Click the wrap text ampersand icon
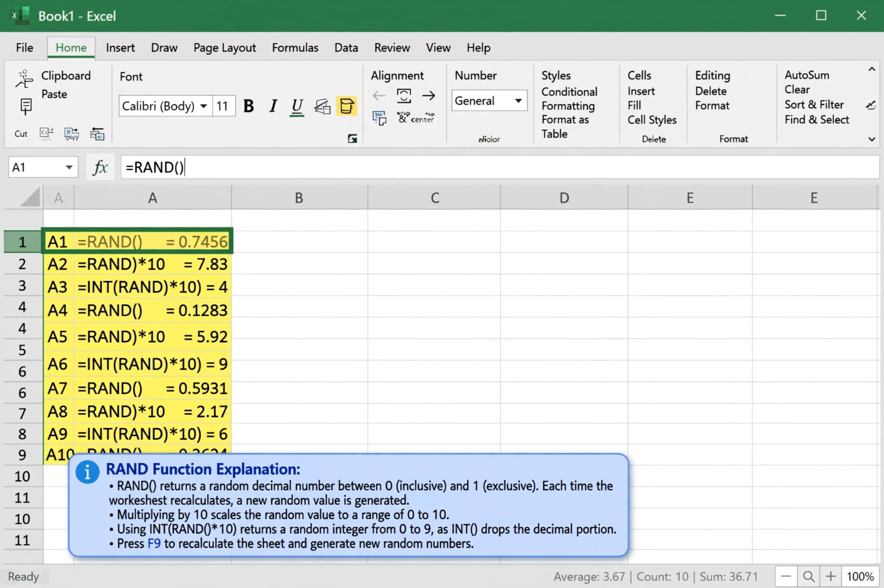884x588 pixels. pos(403,117)
